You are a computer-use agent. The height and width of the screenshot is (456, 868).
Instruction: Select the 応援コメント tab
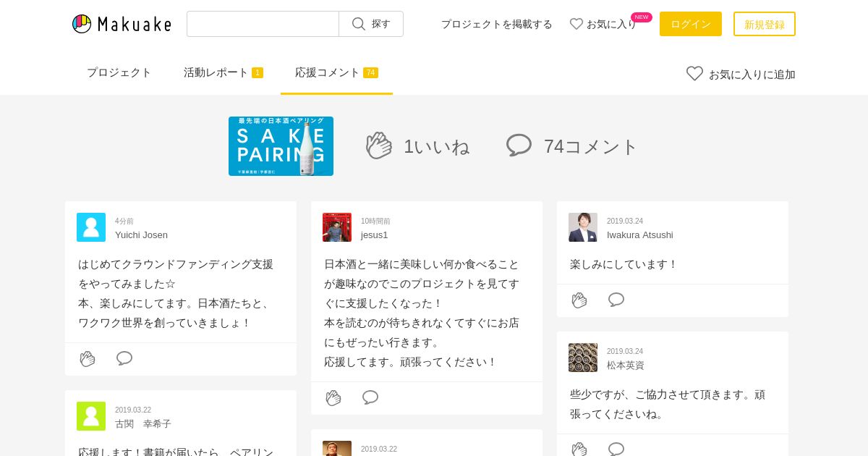point(336,72)
